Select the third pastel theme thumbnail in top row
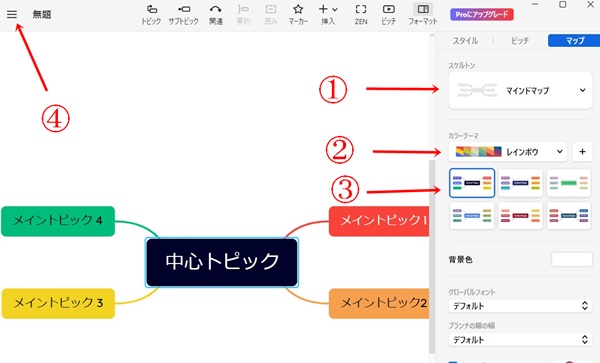This screenshot has width=600, height=363. pyautogui.click(x=569, y=183)
